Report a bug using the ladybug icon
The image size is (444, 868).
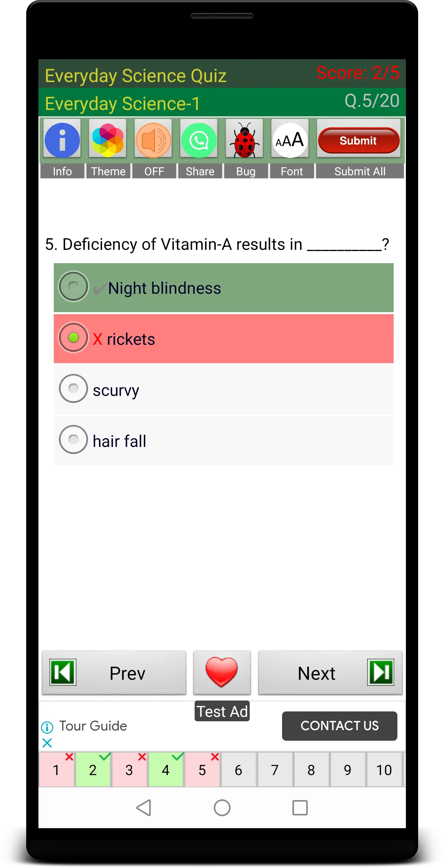pyautogui.click(x=245, y=140)
